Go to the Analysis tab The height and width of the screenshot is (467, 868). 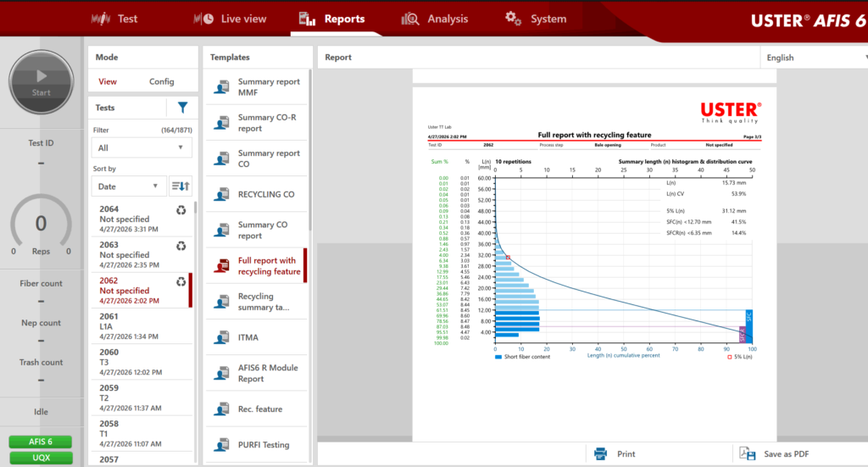[x=435, y=19]
